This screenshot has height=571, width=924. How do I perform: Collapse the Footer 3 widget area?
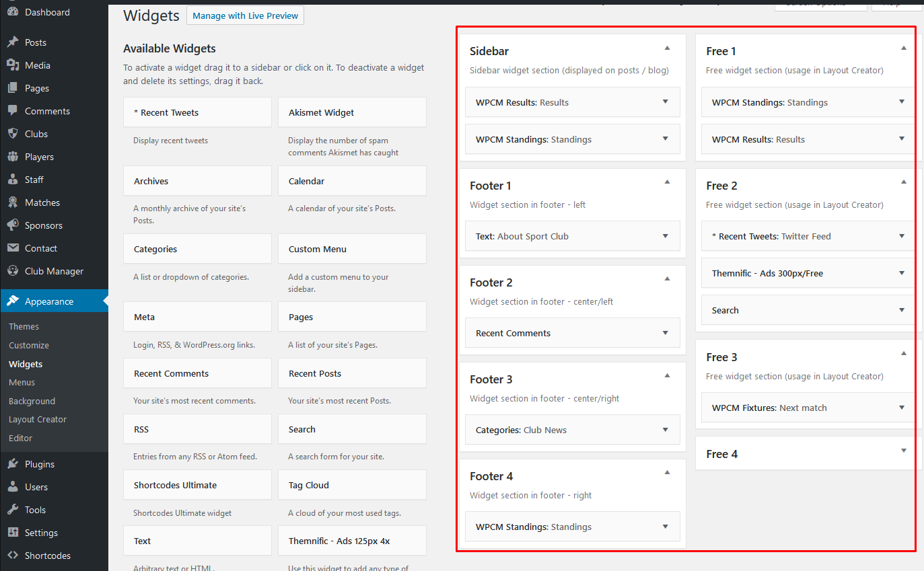(667, 375)
